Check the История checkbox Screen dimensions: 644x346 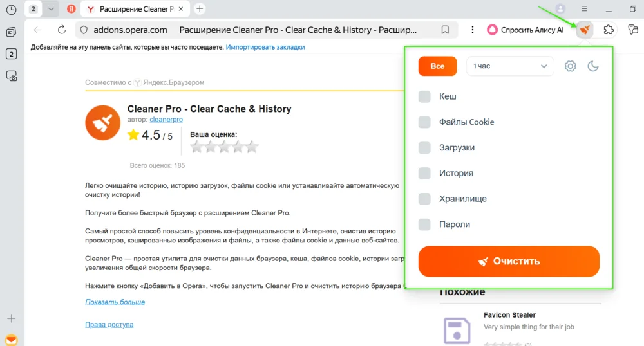pos(424,173)
